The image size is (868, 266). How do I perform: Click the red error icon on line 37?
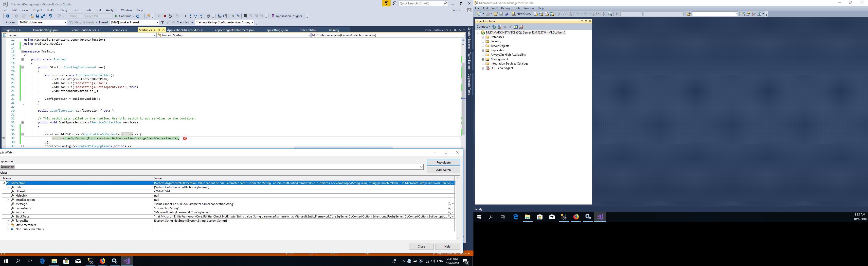click(185, 138)
